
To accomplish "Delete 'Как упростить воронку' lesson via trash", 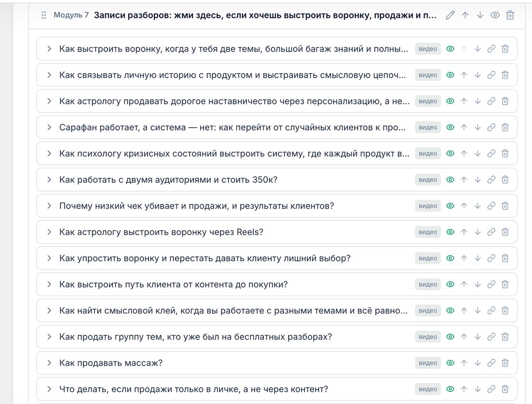I will (505, 258).
